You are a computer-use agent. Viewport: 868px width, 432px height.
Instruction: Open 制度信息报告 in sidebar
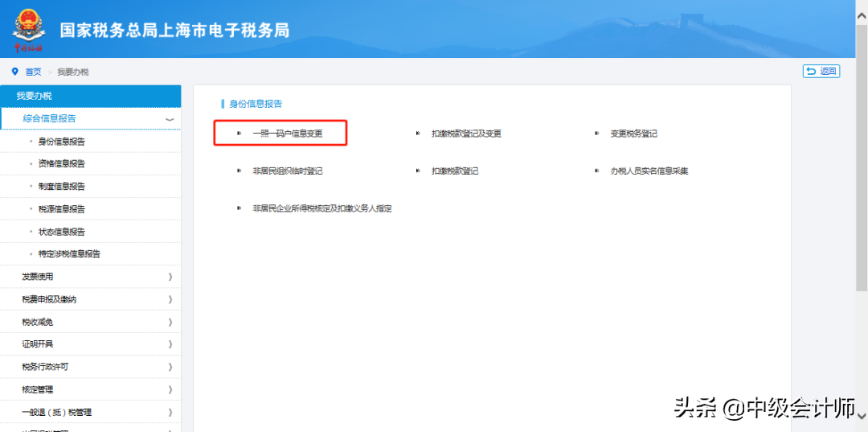[x=61, y=187]
